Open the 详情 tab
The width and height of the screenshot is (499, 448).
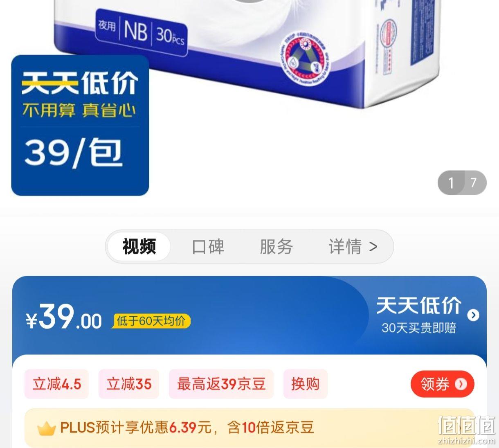coord(345,247)
